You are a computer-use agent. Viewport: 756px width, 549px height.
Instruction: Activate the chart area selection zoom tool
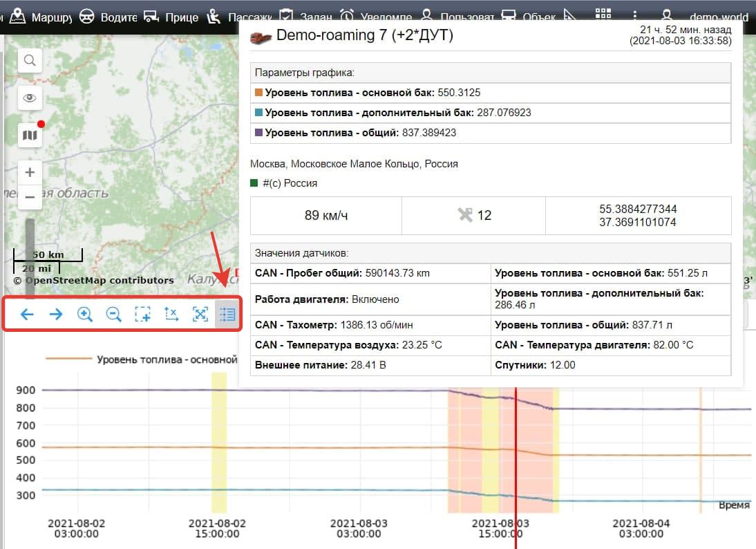pos(142,315)
